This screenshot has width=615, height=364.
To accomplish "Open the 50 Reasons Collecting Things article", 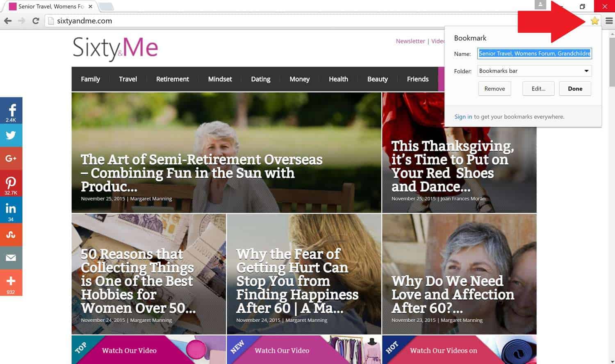I will (x=149, y=274).
